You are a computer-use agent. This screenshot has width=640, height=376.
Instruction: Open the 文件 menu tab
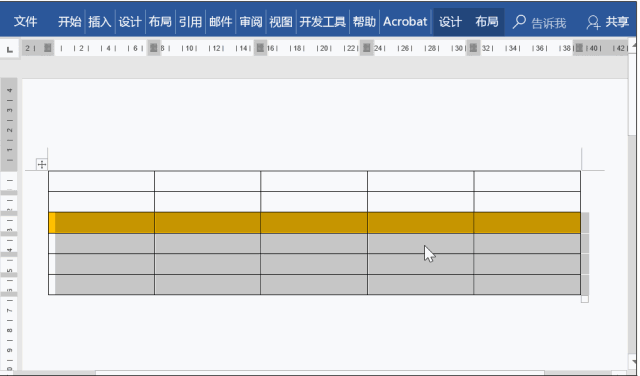[25, 22]
